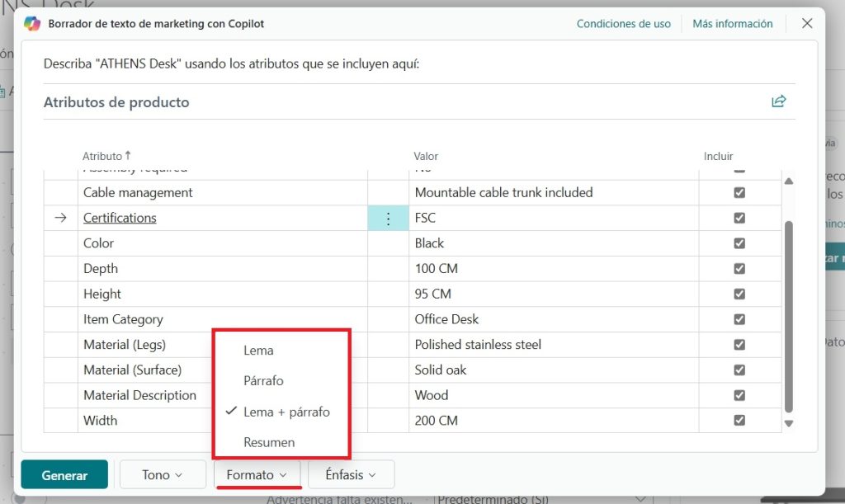Click the 95 CM height value
Viewport: 845px width, 504px height.
(554, 294)
